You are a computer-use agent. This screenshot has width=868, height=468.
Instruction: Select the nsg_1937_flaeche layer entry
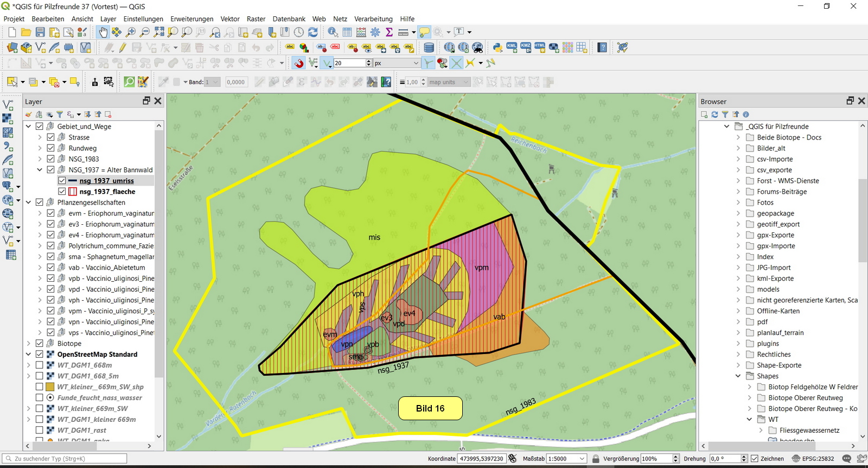coord(107,192)
